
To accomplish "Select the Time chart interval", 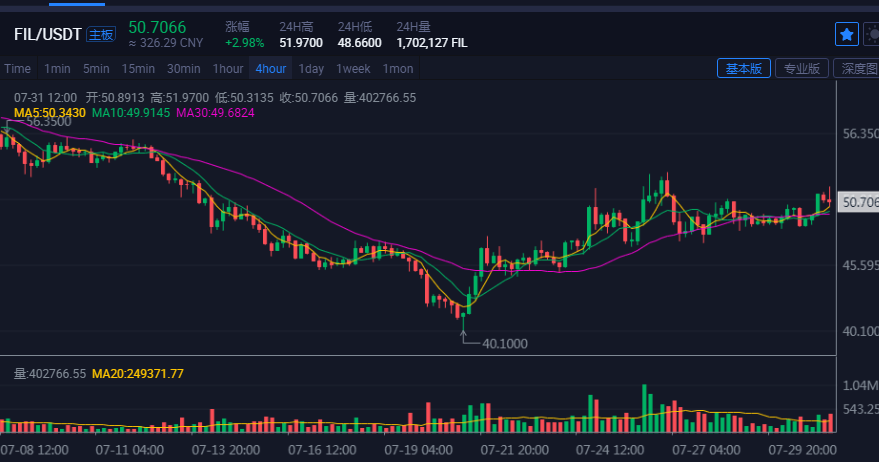I will (x=17, y=69).
